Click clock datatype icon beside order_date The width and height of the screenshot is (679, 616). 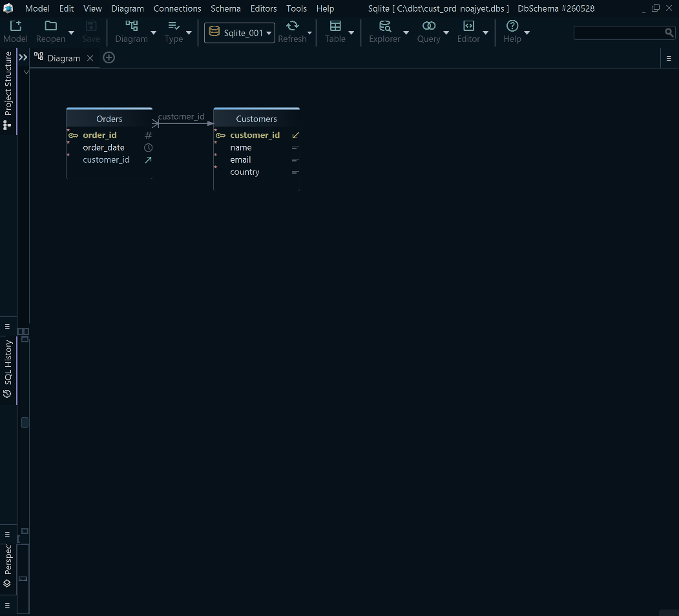pyautogui.click(x=148, y=148)
